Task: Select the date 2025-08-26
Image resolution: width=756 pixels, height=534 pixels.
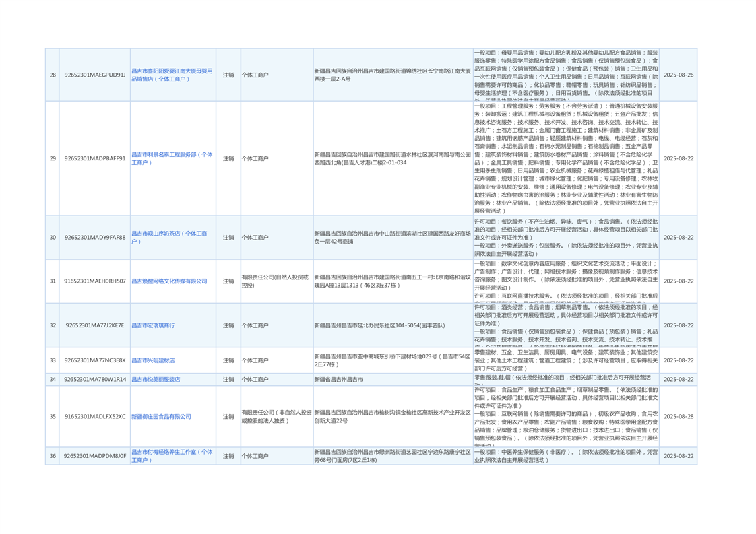Action: tap(679, 75)
